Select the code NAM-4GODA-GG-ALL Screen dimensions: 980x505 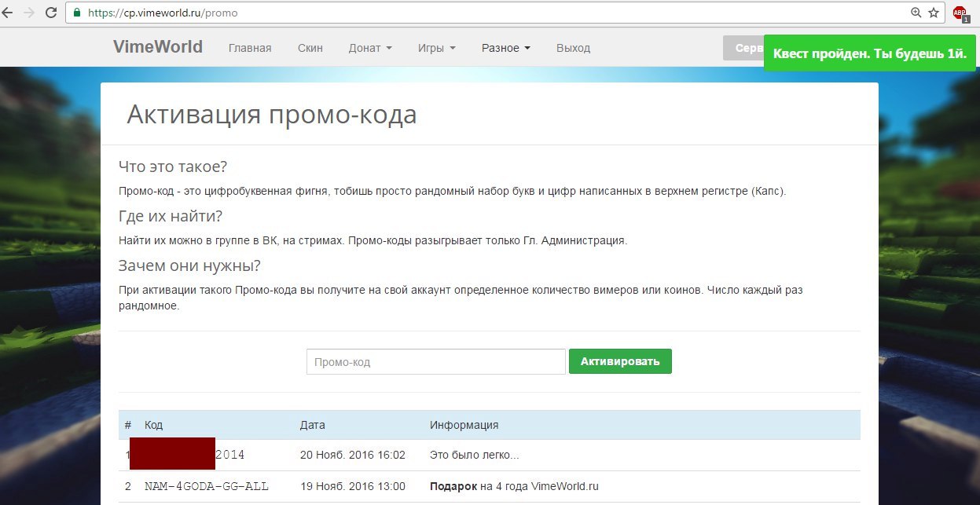(207, 486)
